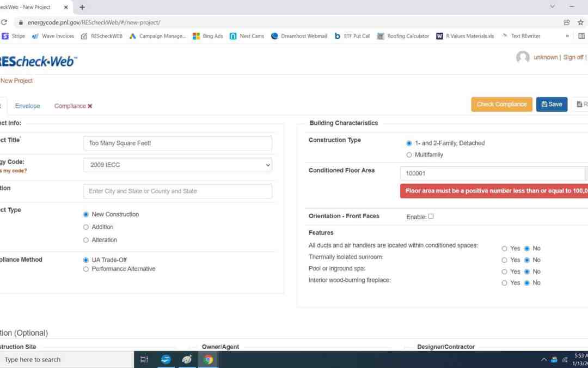Show hidden system tray icons
Image resolution: width=588 pixels, height=368 pixels.
[543, 360]
